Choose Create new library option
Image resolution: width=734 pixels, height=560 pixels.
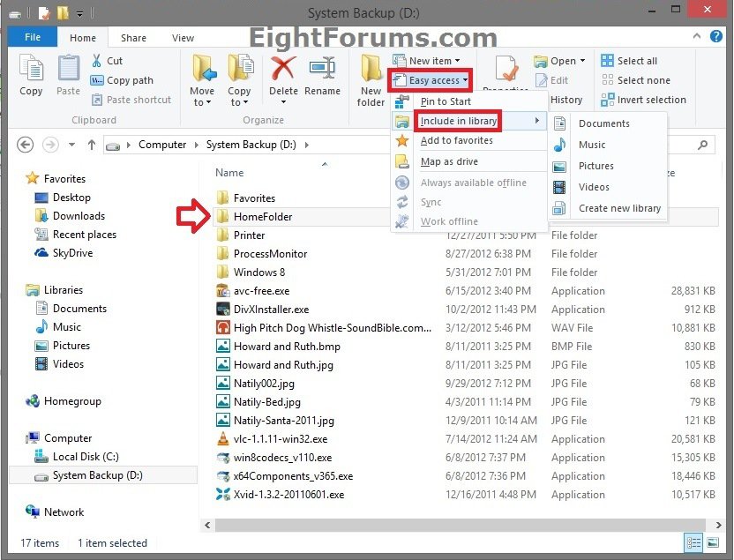(x=619, y=208)
